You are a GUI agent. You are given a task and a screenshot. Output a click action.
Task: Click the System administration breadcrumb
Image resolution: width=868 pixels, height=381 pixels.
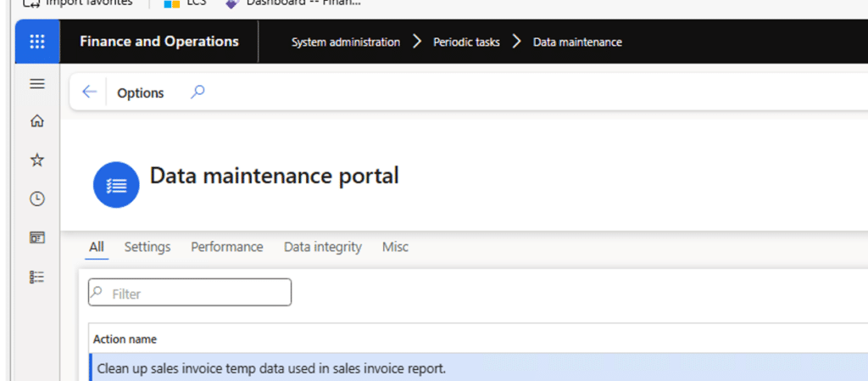click(x=346, y=42)
